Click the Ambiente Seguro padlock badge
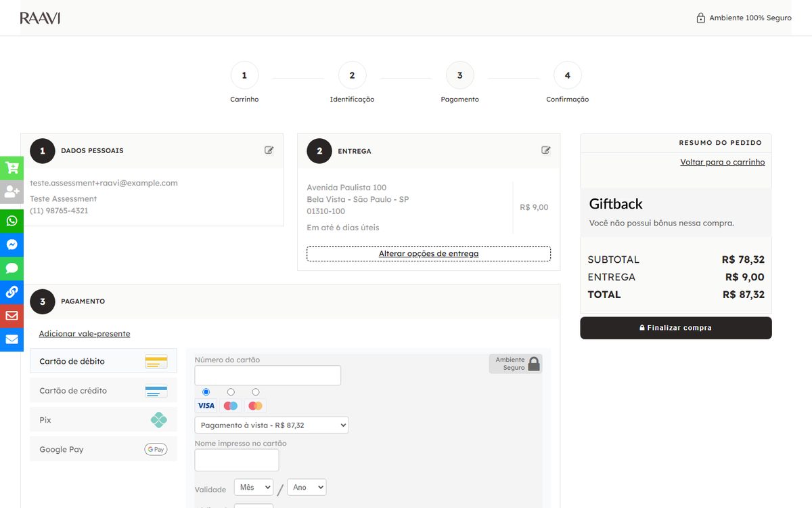812x508 pixels. click(516, 364)
